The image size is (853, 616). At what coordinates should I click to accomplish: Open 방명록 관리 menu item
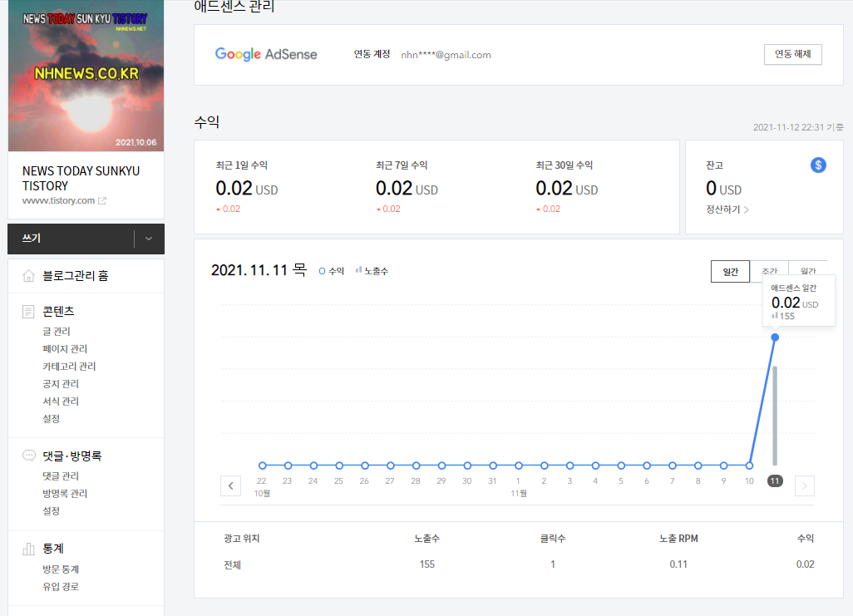pos(65,494)
